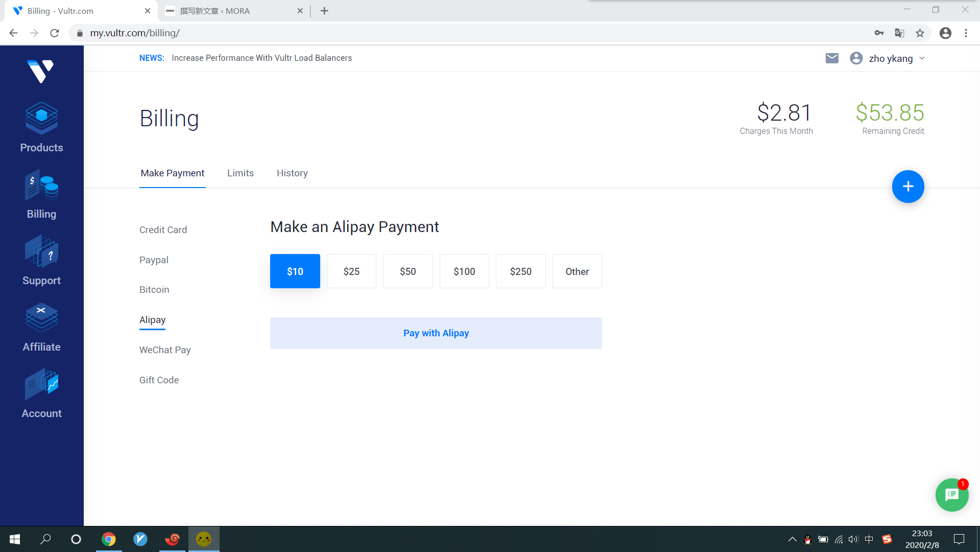Click Chrome in the taskbar
The width and height of the screenshot is (980, 552).
point(109,539)
